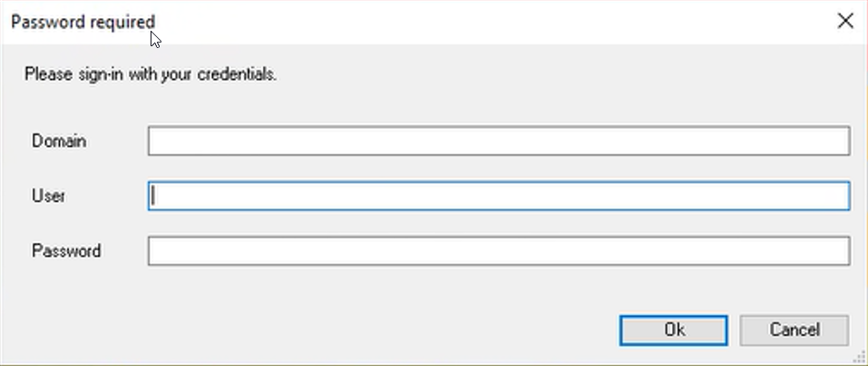Click the far right end of Password field
Image resolution: width=868 pixels, height=366 pixels.
tap(842, 251)
